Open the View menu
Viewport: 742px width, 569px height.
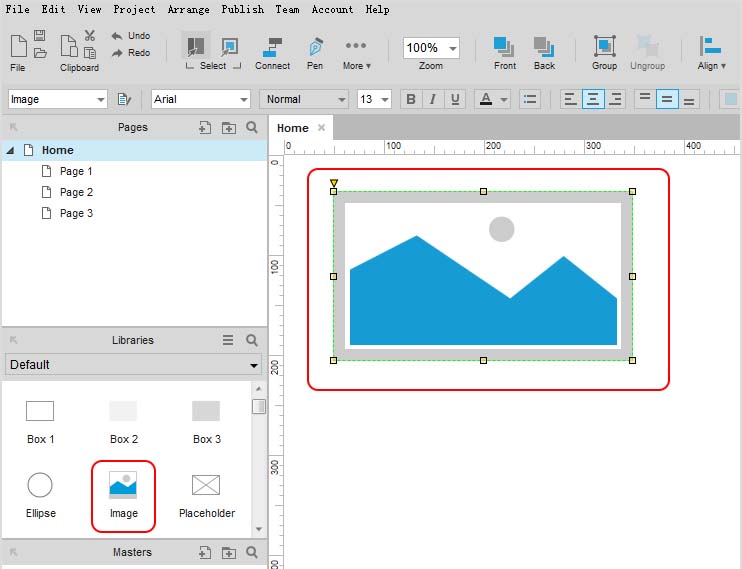pos(89,9)
